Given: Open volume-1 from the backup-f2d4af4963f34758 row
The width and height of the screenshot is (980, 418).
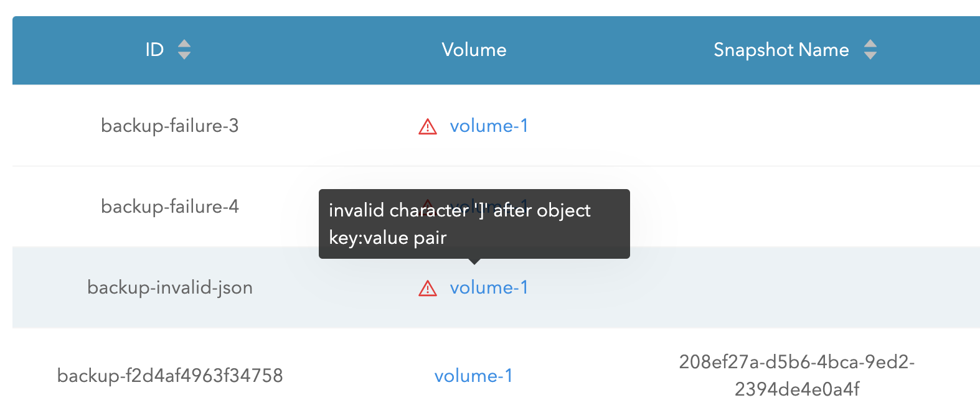Looking at the screenshot, I should pos(473,375).
